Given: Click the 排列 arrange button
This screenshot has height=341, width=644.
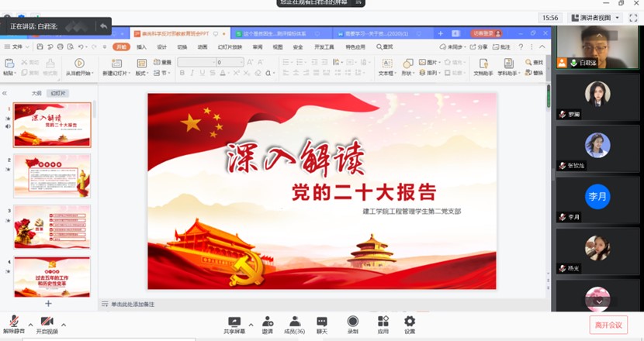Looking at the screenshot, I should tap(429, 73).
